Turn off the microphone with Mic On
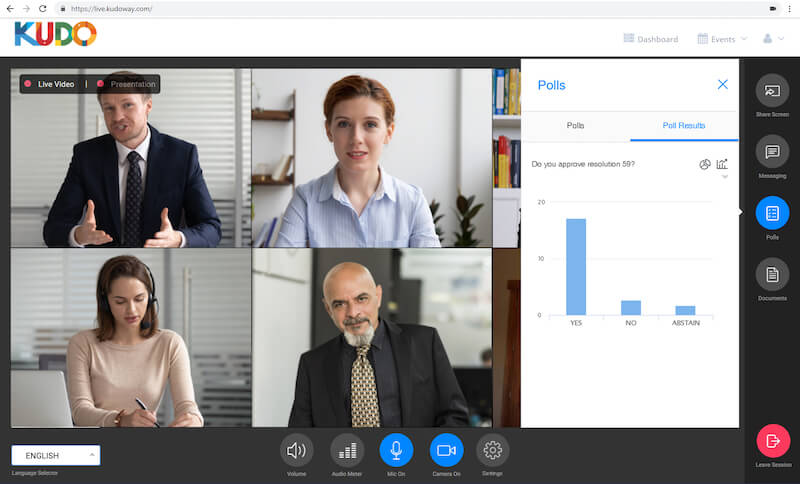Image resolution: width=800 pixels, height=484 pixels. pyautogui.click(x=396, y=450)
